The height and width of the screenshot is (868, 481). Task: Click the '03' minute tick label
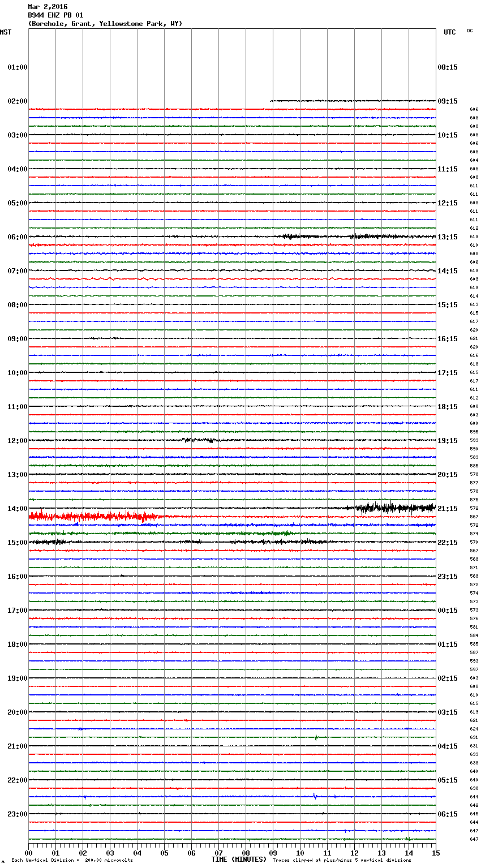[x=110, y=853]
